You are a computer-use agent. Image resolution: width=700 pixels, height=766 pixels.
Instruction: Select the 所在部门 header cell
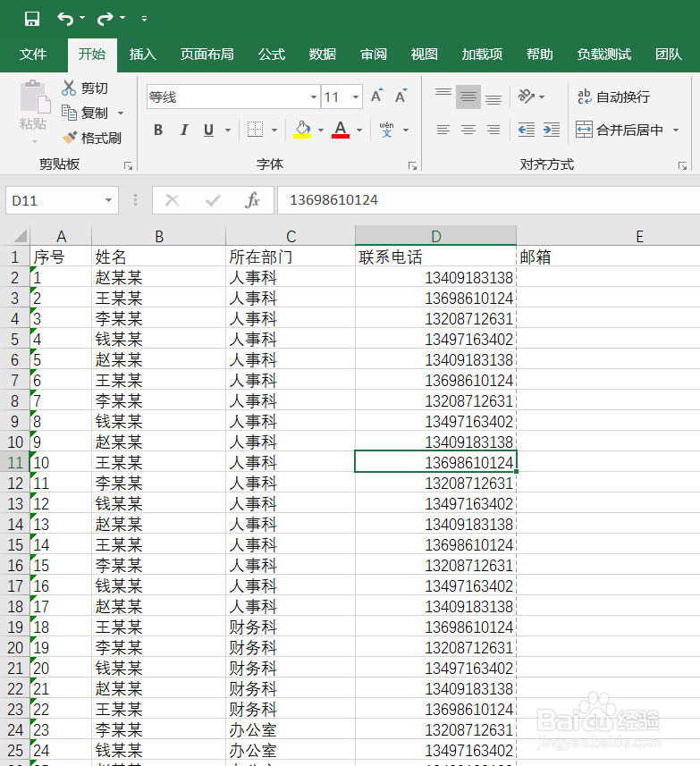click(291, 257)
